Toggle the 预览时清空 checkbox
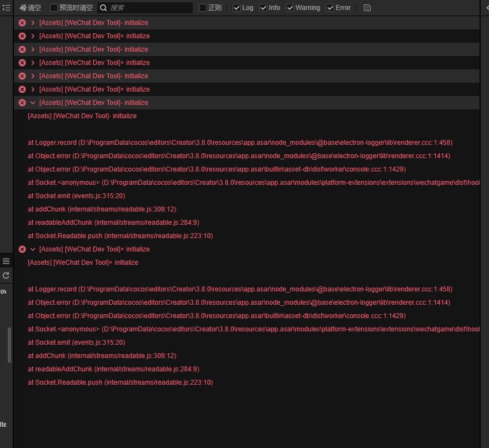The image size is (489, 448). 54,8
